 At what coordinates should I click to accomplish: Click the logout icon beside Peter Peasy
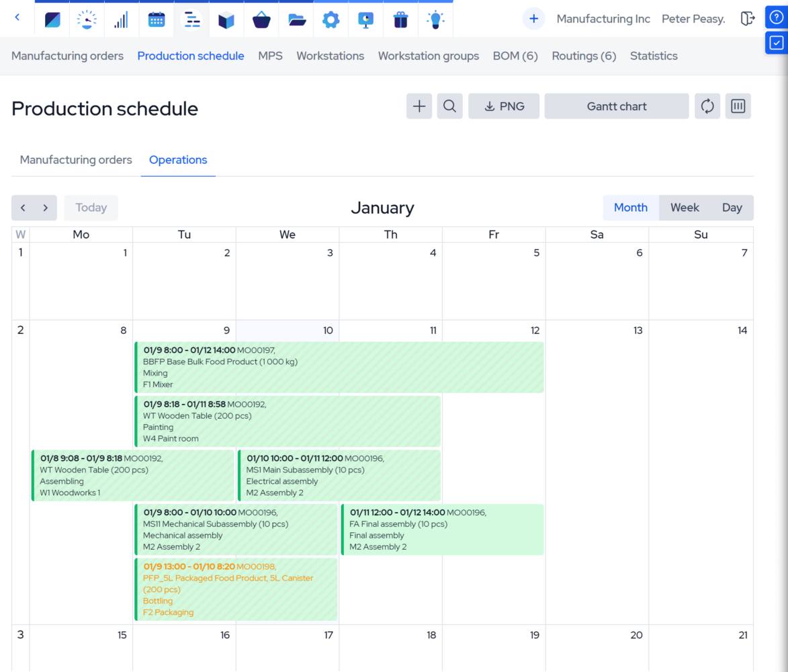pyautogui.click(x=748, y=19)
